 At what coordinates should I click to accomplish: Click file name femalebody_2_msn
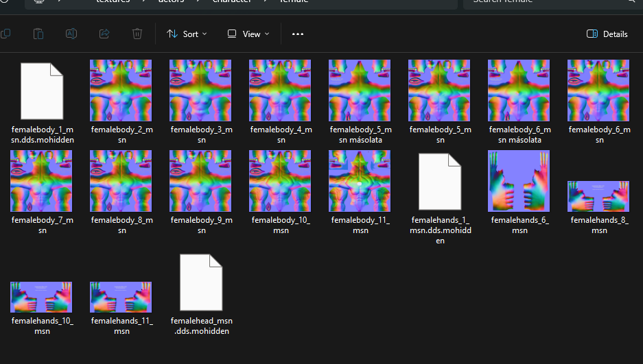(x=121, y=135)
